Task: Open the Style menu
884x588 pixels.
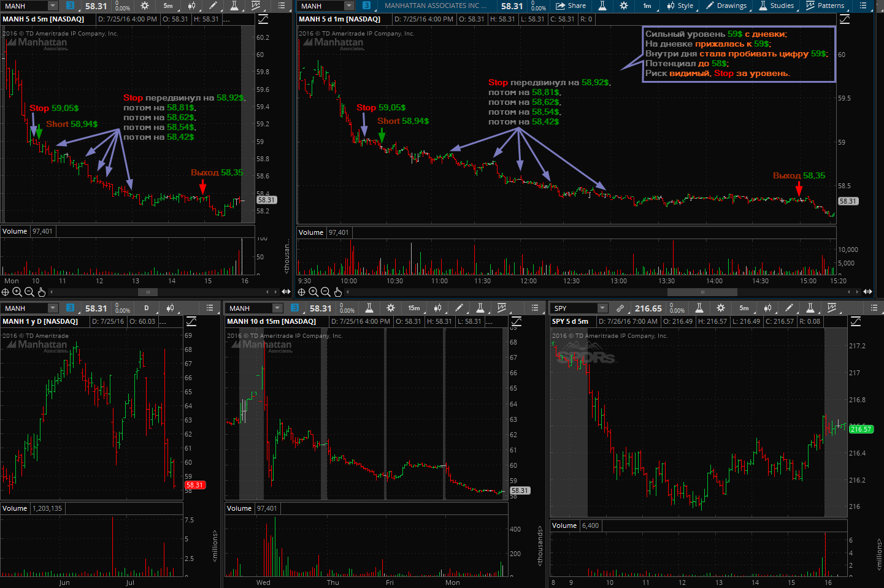Action: 680,6
